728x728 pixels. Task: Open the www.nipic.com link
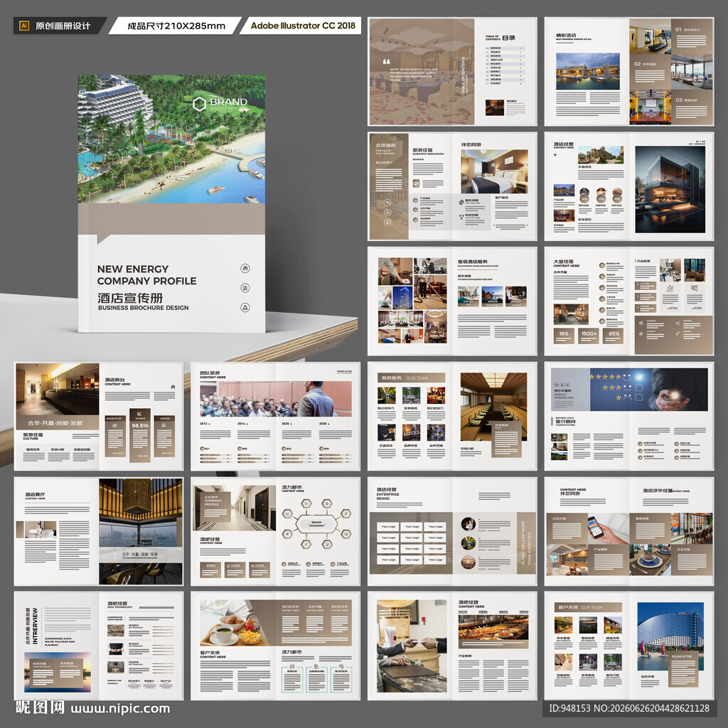[x=120, y=709]
